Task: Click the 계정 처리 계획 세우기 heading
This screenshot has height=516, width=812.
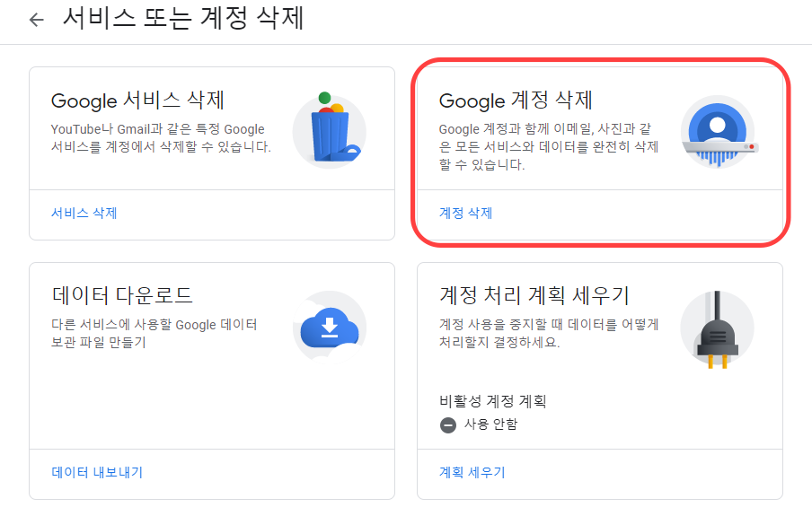Action: pyautogui.click(x=534, y=295)
